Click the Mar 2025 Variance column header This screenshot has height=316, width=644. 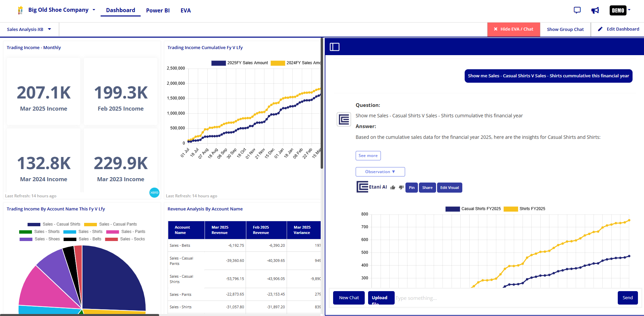[304, 230]
